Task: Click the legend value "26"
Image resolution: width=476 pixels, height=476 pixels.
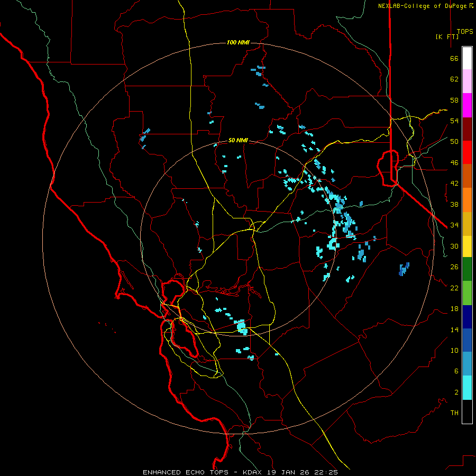Action: (454, 267)
